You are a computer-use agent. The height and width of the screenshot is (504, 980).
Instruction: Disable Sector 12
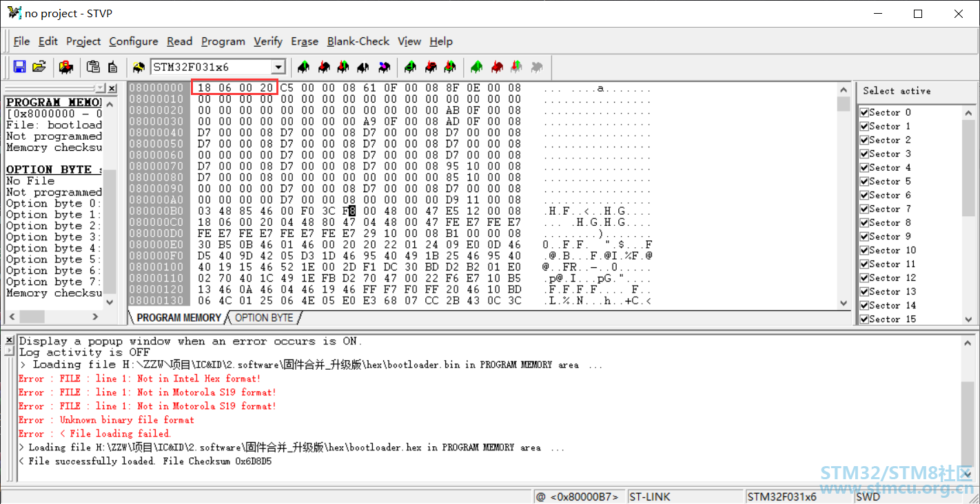[x=864, y=277]
